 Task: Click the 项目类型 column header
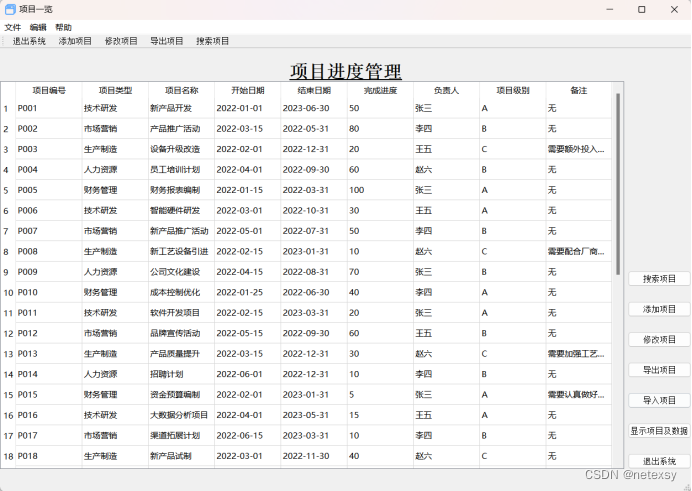point(115,90)
